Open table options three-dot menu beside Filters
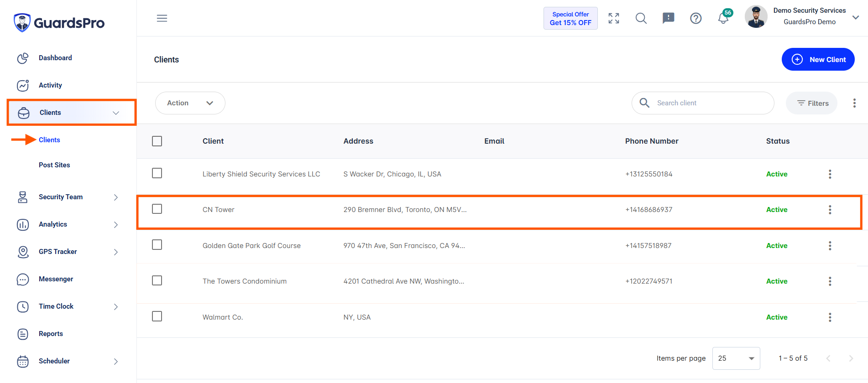The image size is (868, 383). 854,103
